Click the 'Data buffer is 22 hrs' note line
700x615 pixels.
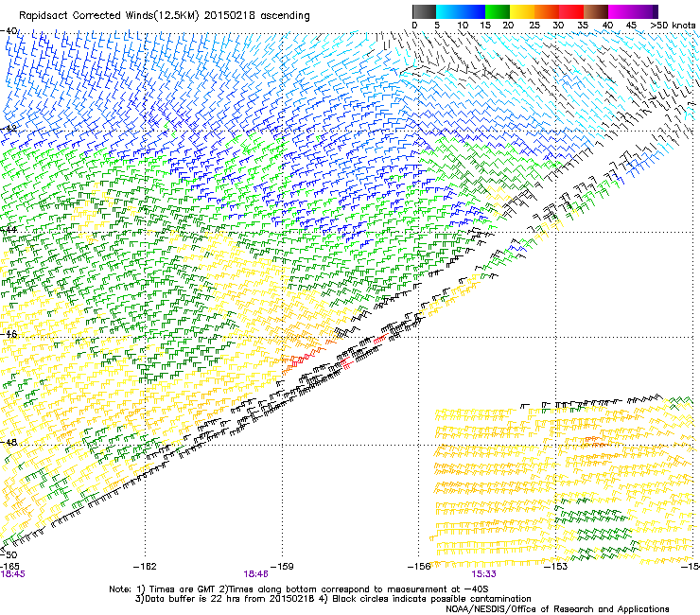333,599
